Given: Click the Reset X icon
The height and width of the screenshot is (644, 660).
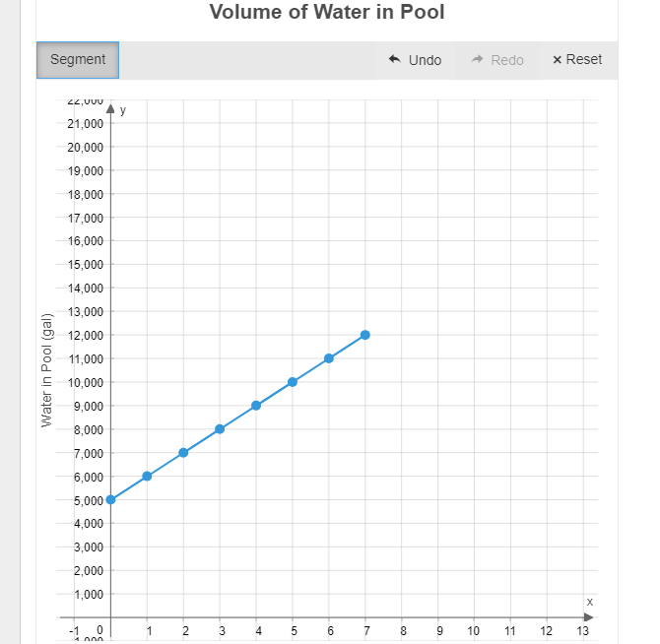Looking at the screenshot, I should click(x=557, y=60).
